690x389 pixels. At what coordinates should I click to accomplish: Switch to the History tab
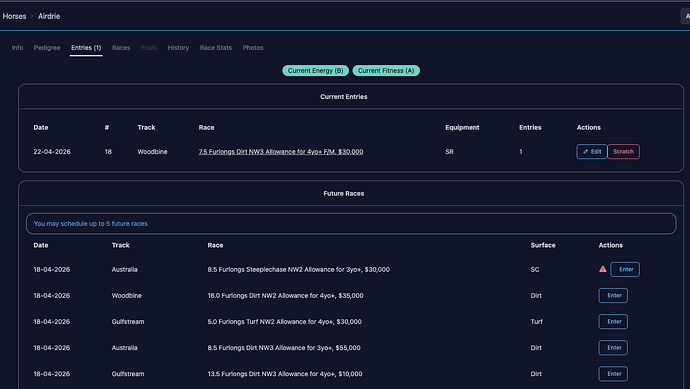coord(178,48)
